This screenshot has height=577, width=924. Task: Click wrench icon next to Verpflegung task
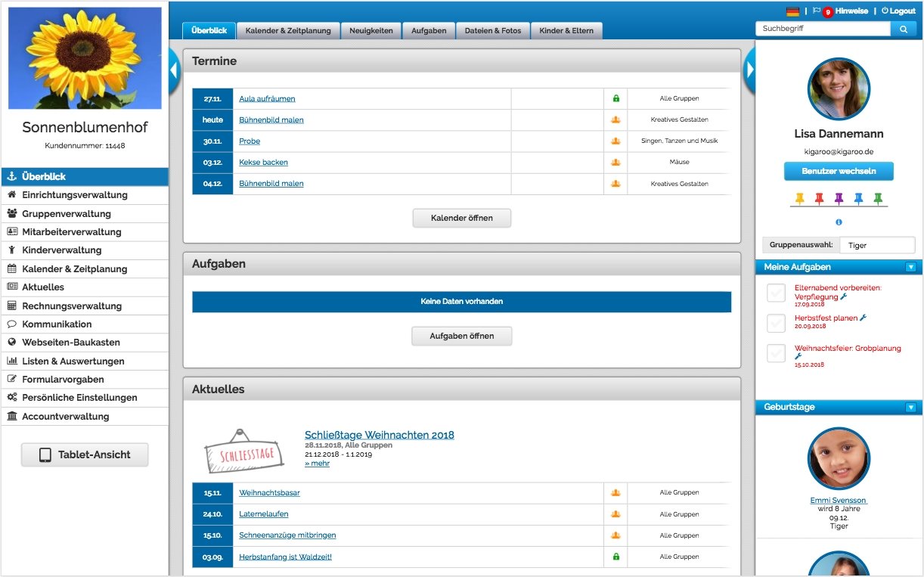coord(844,297)
